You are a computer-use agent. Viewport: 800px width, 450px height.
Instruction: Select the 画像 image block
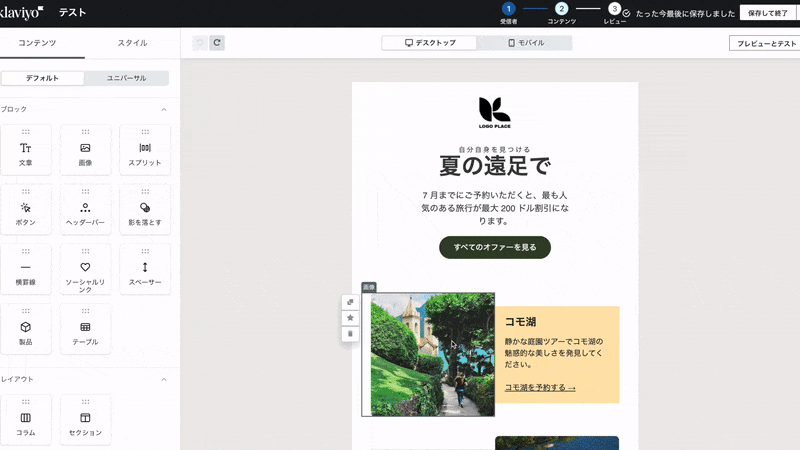point(85,150)
